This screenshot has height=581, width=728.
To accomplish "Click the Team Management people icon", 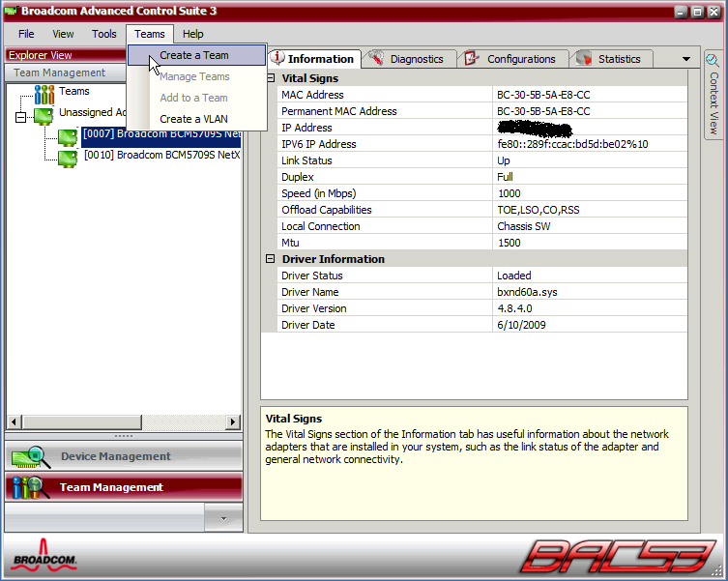I will (31, 487).
